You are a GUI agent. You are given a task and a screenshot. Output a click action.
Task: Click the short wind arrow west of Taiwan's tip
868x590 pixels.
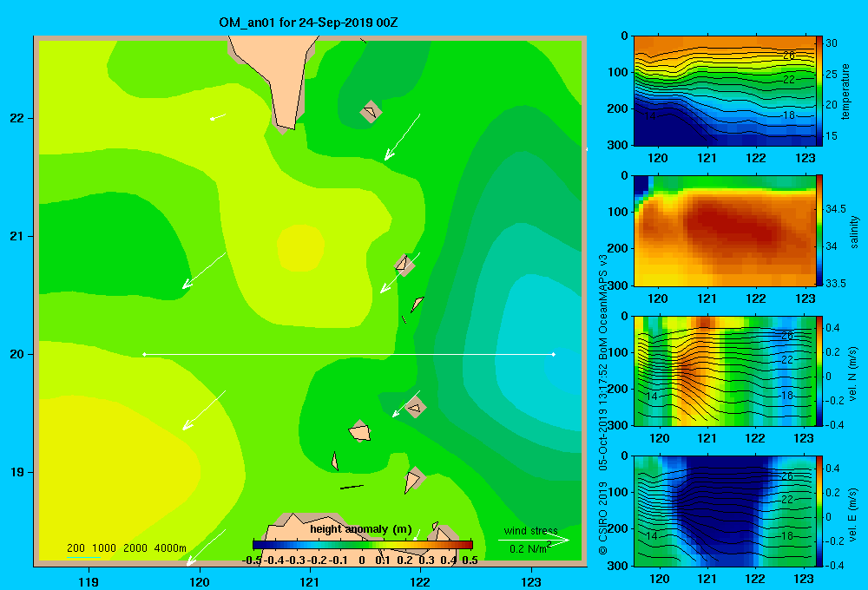[x=218, y=117]
